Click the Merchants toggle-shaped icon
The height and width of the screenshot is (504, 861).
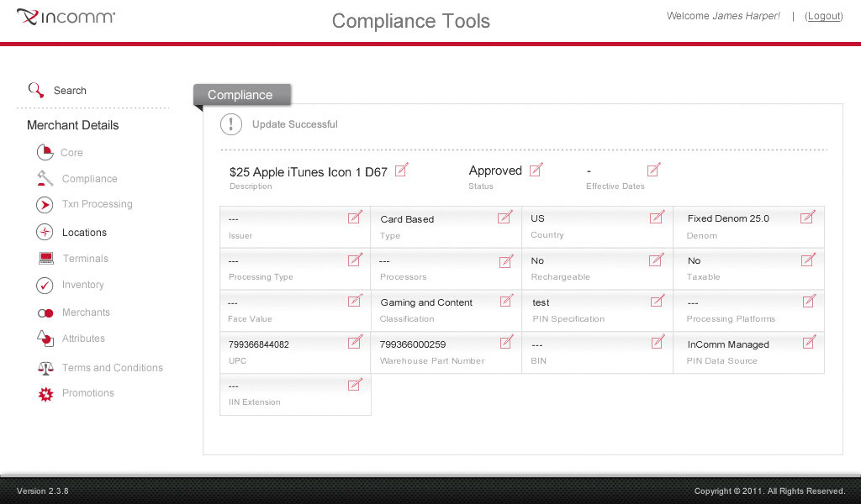(x=45, y=313)
